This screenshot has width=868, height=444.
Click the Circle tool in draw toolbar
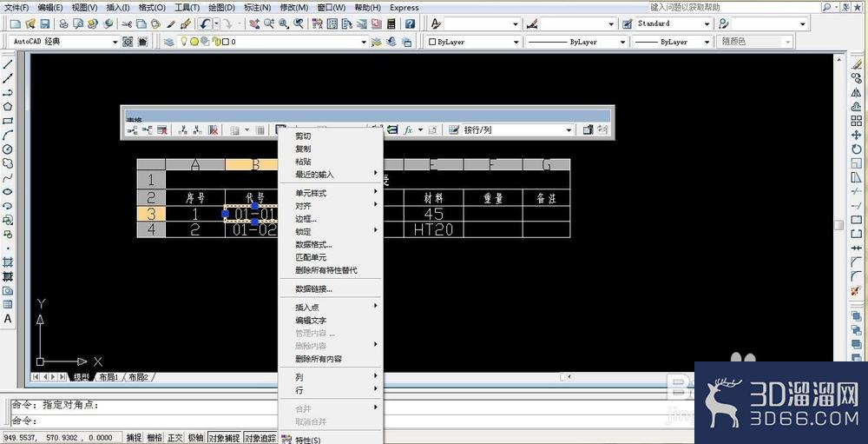click(x=8, y=149)
